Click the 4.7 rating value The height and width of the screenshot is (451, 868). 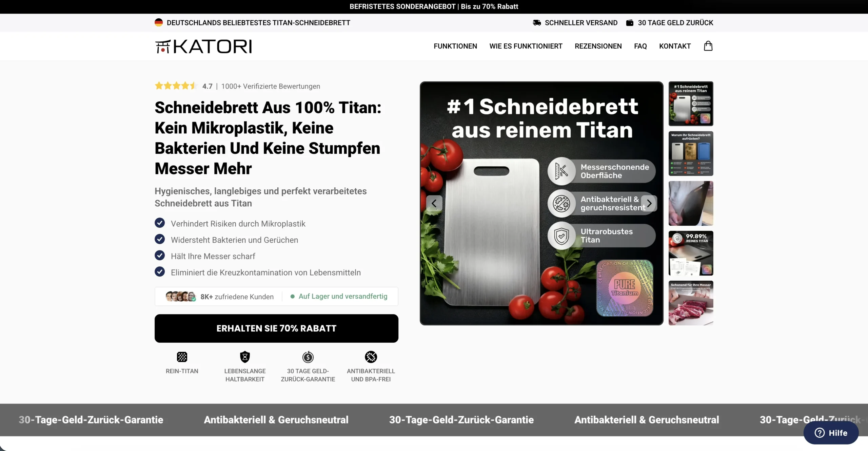point(207,86)
